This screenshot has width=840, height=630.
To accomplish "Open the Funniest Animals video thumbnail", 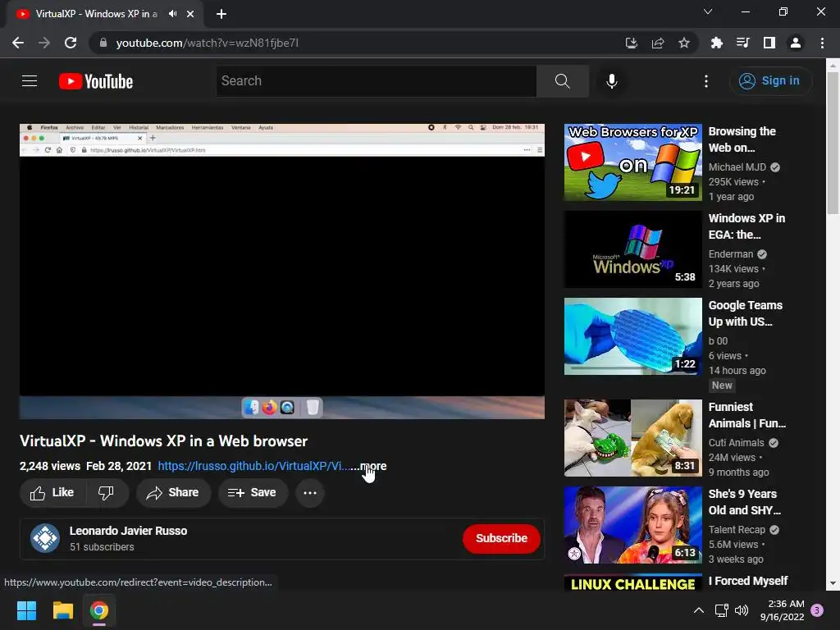I will [632, 438].
